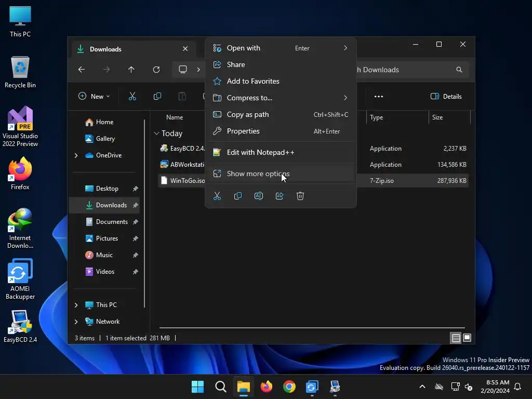The height and width of the screenshot is (399, 532).
Task: Expand OneDrive tree node chevron
Action: pos(76,155)
